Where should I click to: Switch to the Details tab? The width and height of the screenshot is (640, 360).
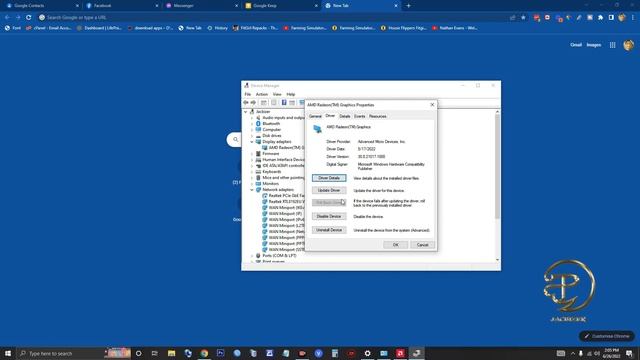(345, 116)
